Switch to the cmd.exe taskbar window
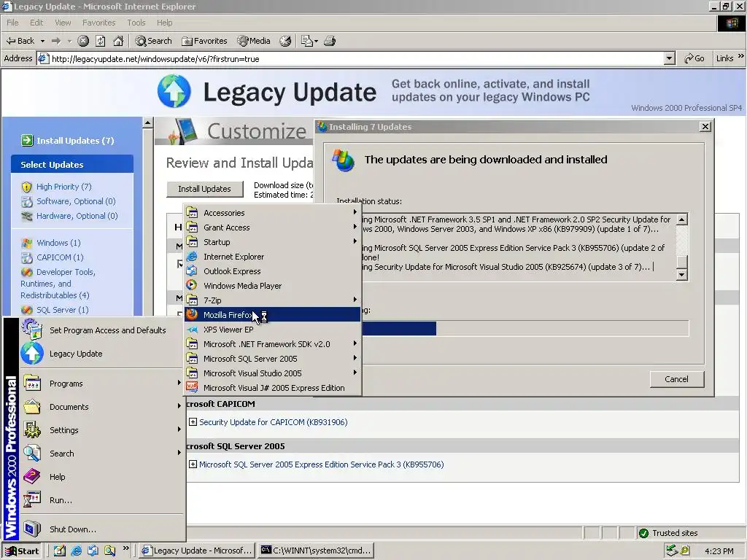 point(317,551)
